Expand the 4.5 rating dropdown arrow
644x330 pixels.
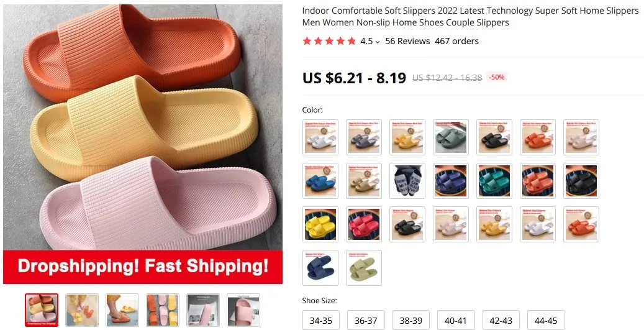[x=378, y=42]
